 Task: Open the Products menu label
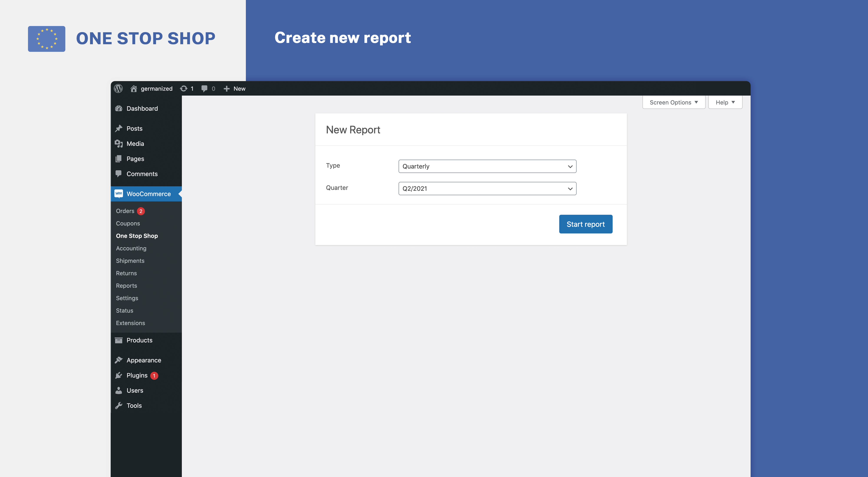140,340
